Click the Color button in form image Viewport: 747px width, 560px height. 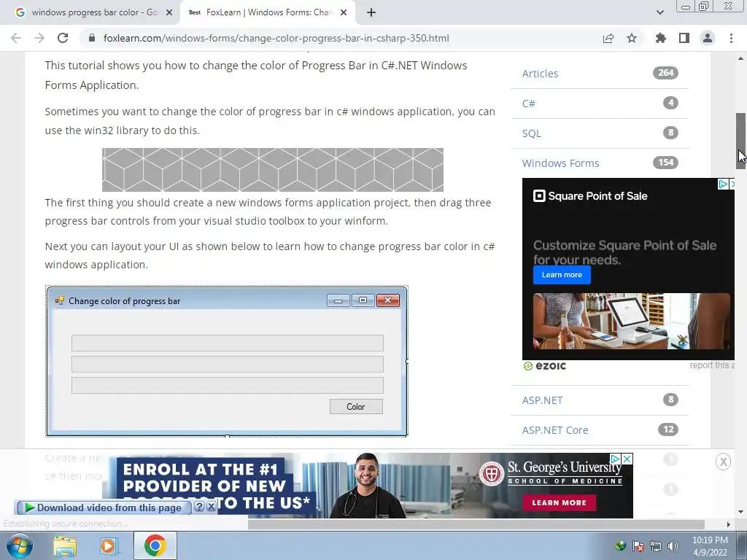[356, 407]
